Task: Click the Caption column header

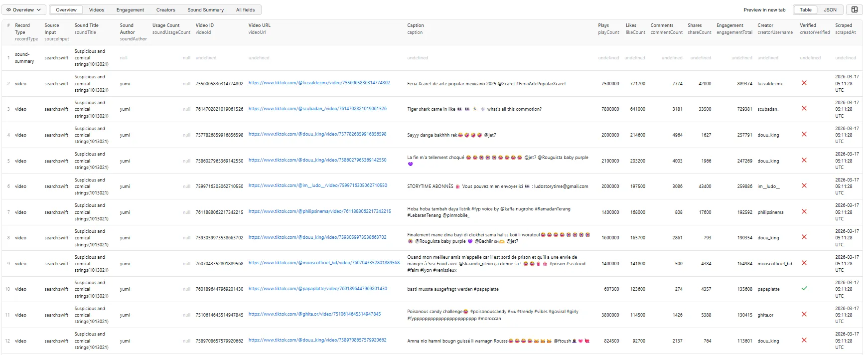Action: coord(415,29)
